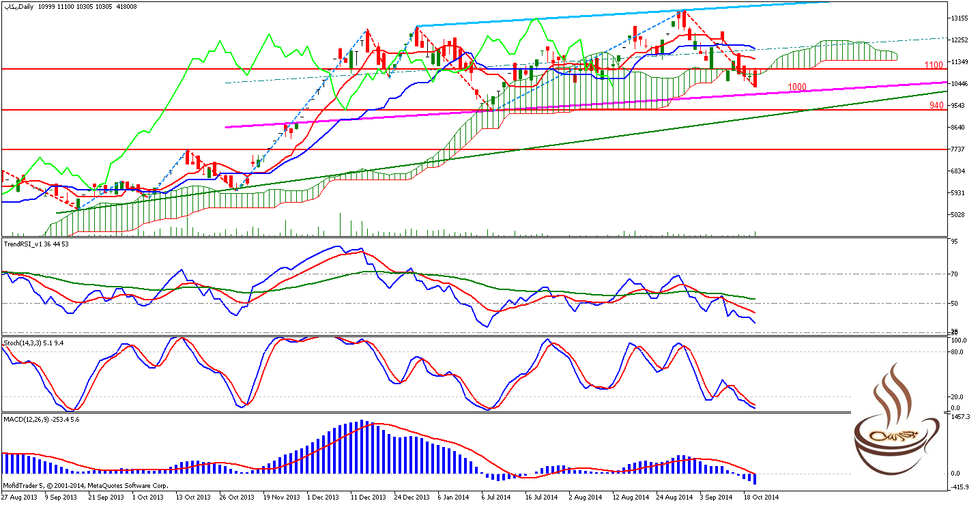Select the 18 Oct 2014 date label
980x505 pixels.
pyautogui.click(x=762, y=497)
